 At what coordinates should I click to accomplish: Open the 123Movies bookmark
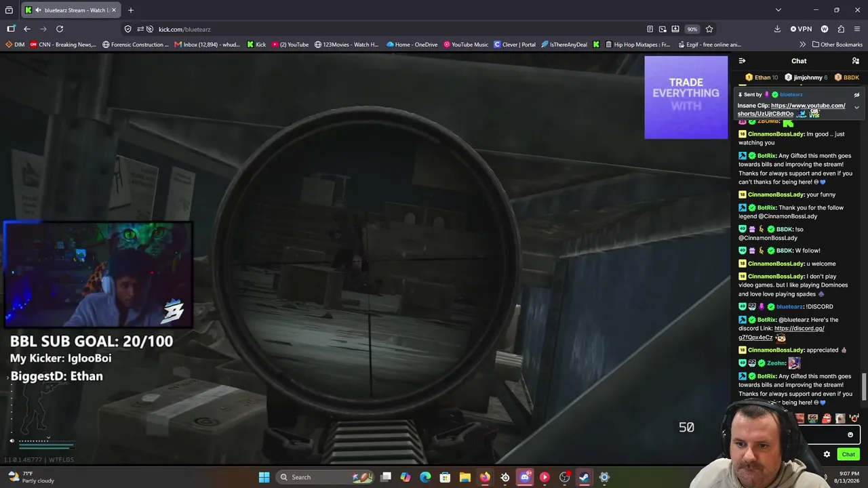[x=347, y=45]
